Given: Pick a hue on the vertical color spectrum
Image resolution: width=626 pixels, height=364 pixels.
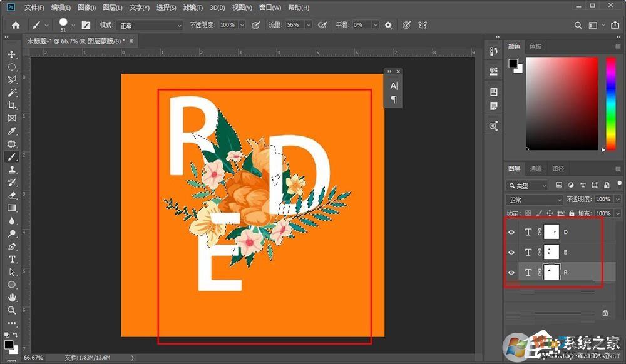Looking at the screenshot, I should [x=610, y=103].
